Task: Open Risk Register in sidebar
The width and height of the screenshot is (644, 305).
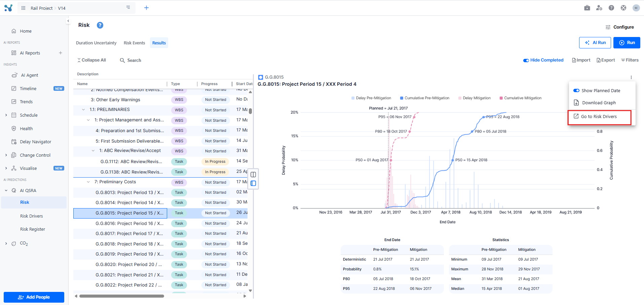Action: [x=32, y=229]
